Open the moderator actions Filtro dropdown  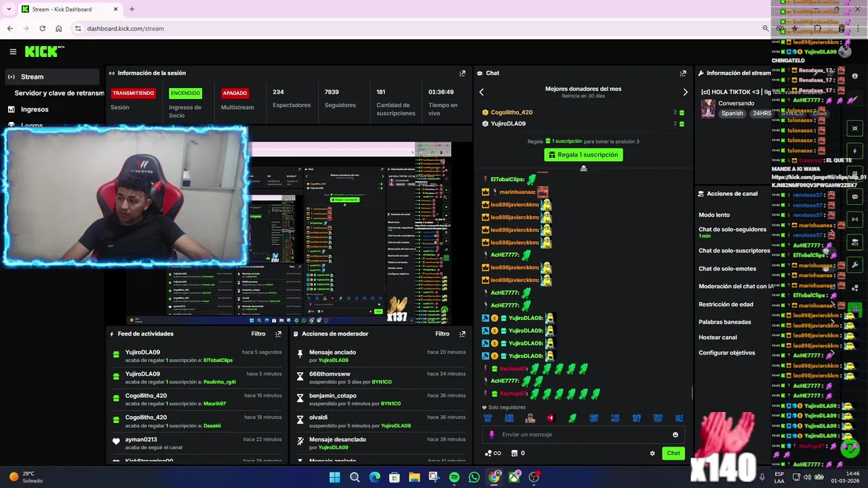(442, 334)
